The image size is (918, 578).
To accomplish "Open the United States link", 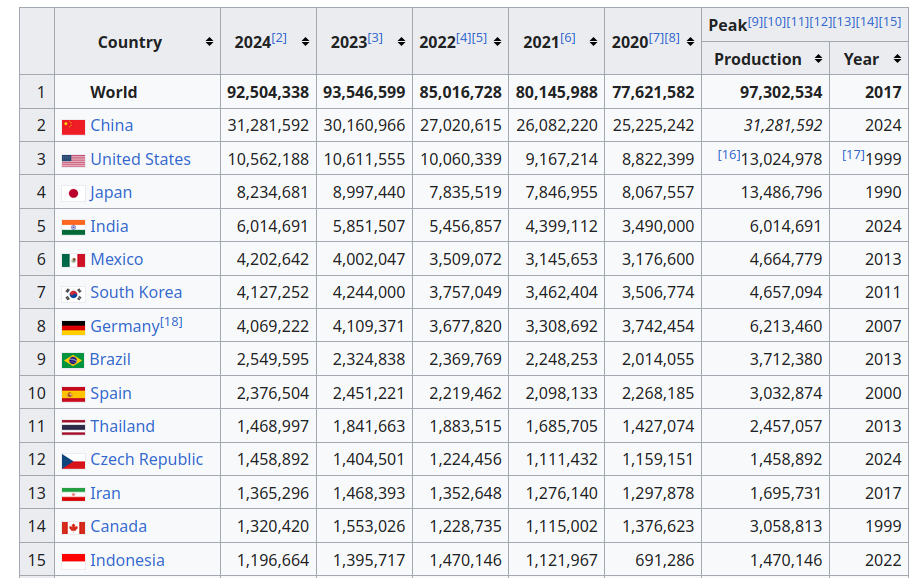I will pos(141,159).
